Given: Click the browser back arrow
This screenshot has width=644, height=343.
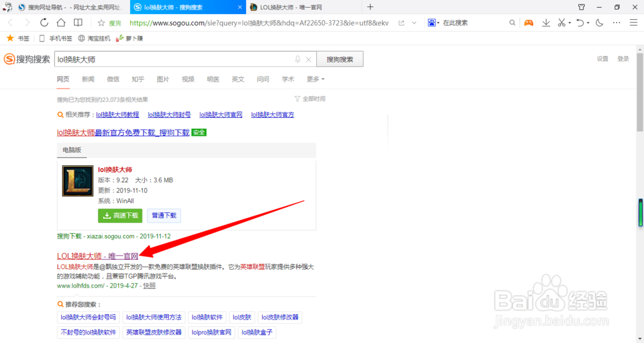Looking at the screenshot, I should pos(11,23).
